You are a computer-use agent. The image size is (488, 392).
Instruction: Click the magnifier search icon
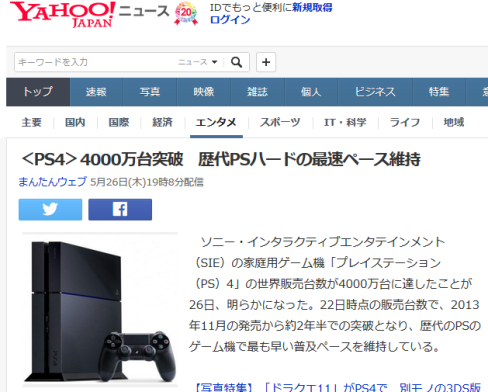(237, 62)
